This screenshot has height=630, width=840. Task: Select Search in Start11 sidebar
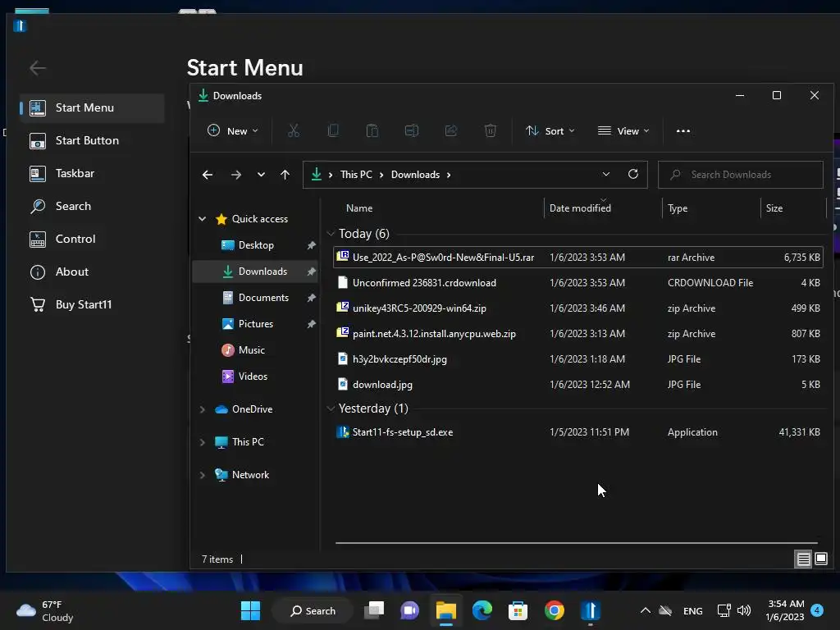[x=92, y=206]
